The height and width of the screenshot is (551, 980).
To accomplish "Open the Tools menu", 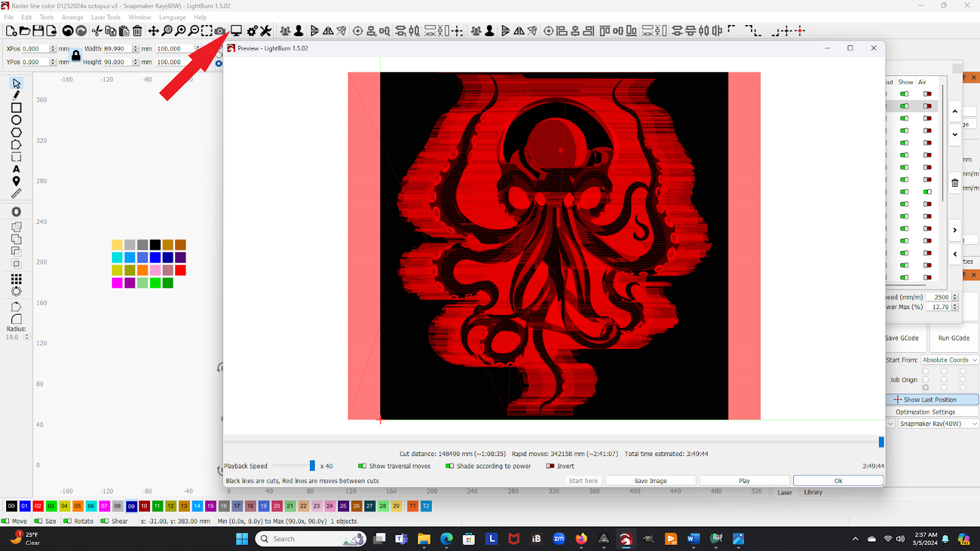I will 47,17.
